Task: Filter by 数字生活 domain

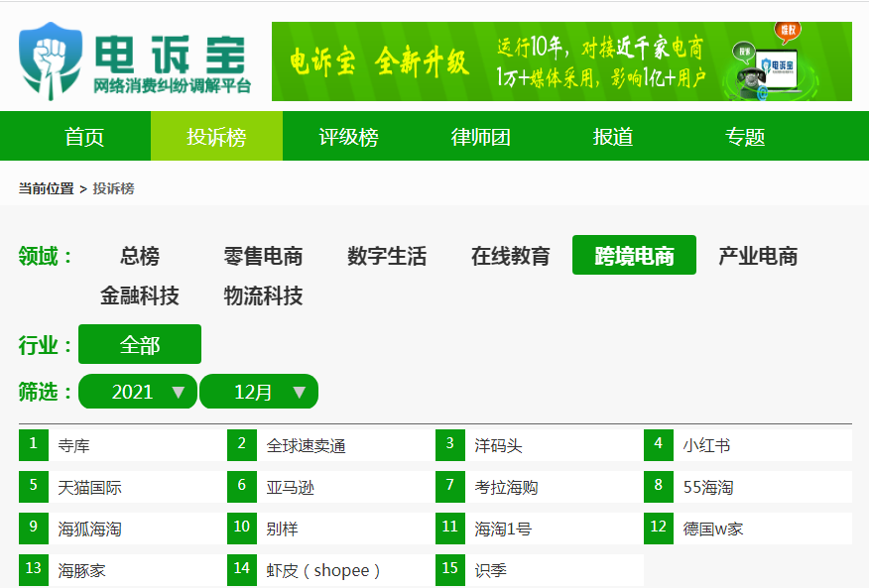Action: [387, 256]
